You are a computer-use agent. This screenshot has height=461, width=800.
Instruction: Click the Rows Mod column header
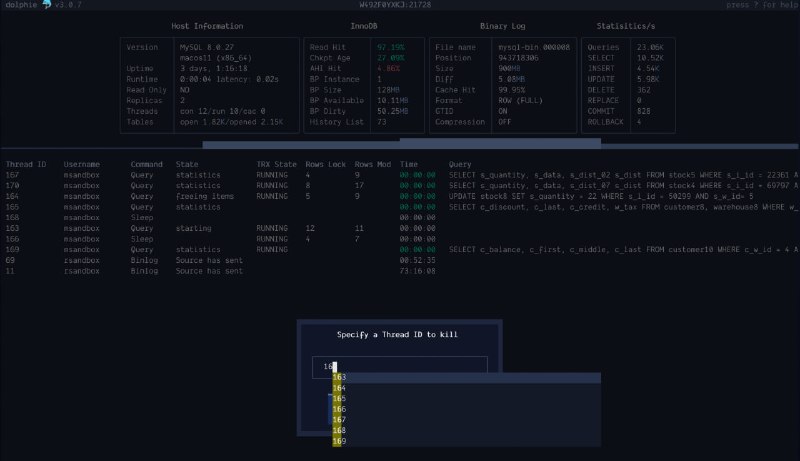pos(373,164)
